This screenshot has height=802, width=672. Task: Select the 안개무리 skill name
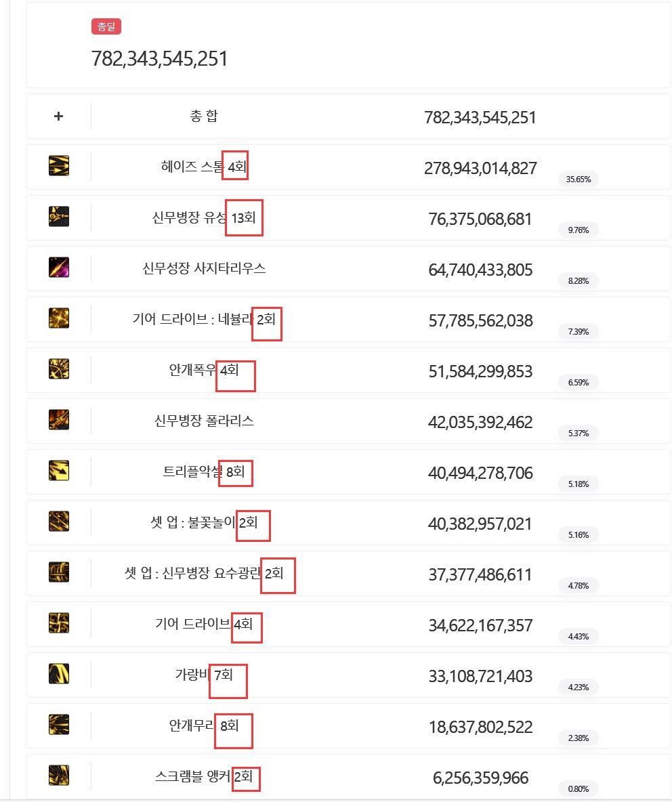click(x=191, y=725)
